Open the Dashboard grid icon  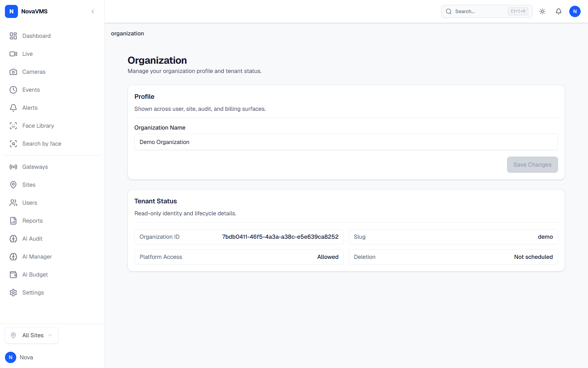click(13, 36)
